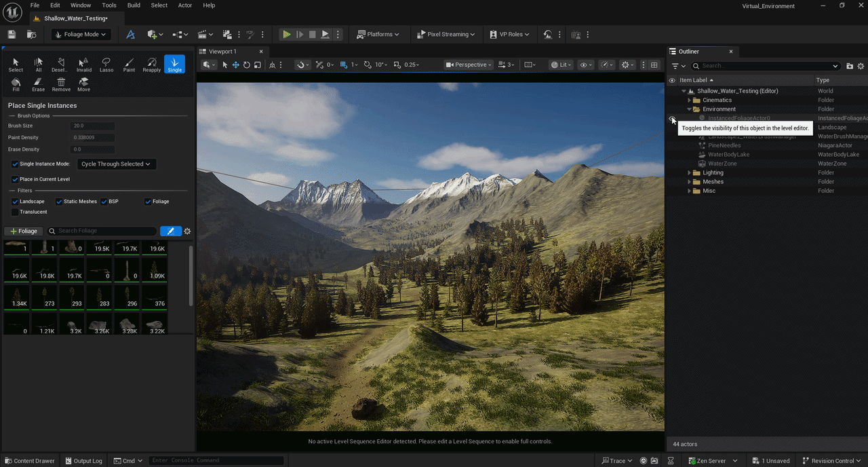The height and width of the screenshot is (467, 868).
Task: Open the Perspective view dropdown
Action: click(469, 65)
